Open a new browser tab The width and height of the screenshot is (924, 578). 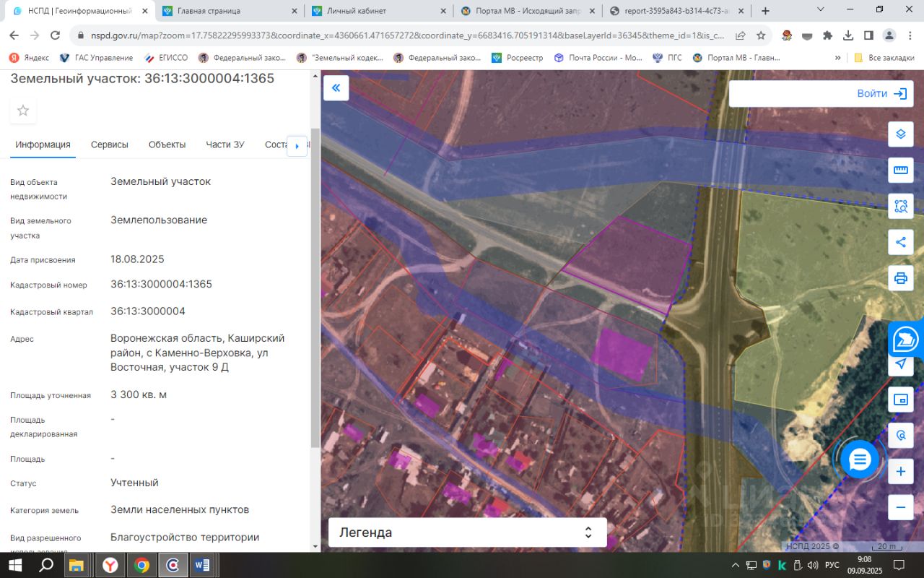point(765,11)
